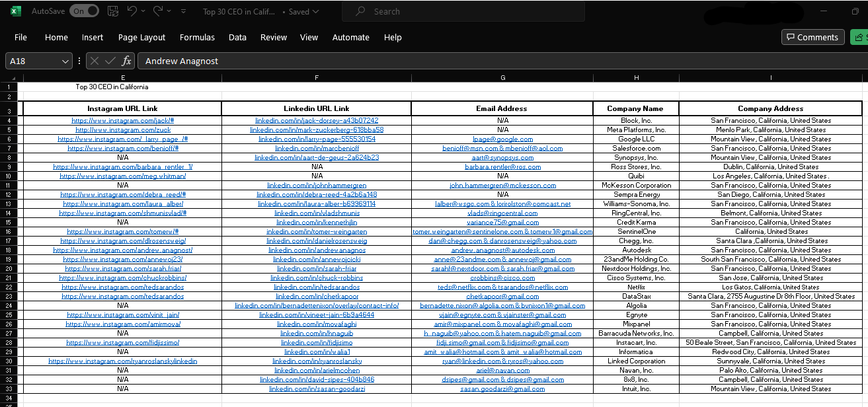Image resolution: width=868 pixels, height=407 pixels.
Task: Confirm the entry with the checkmark icon
Action: point(110,61)
